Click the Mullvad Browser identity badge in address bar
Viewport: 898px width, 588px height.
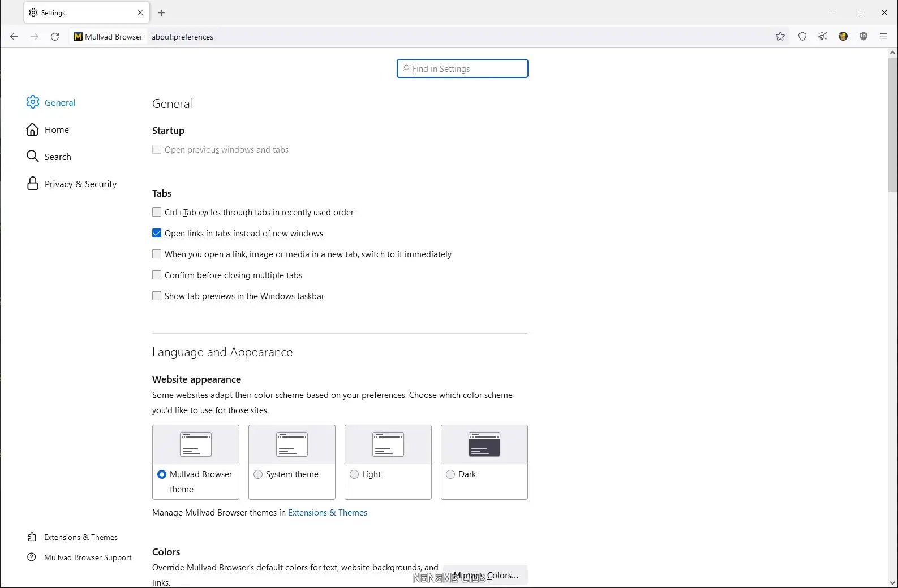point(108,37)
